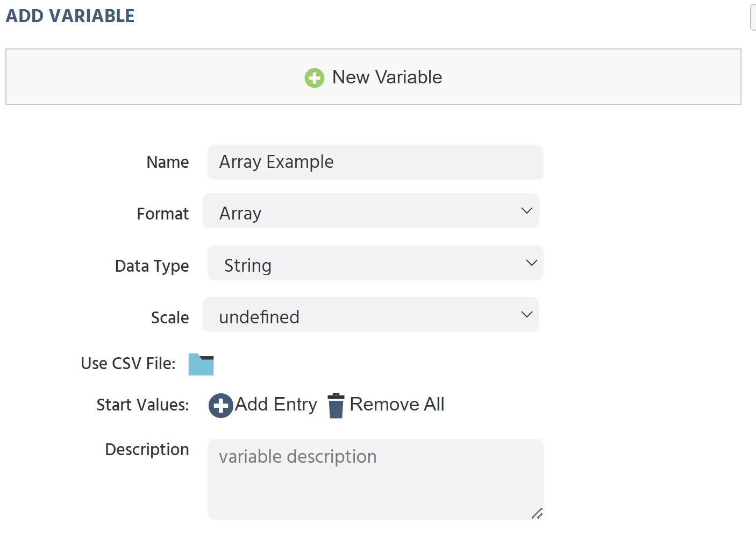
Task: Click the Add Entry plus icon
Action: 221,406
